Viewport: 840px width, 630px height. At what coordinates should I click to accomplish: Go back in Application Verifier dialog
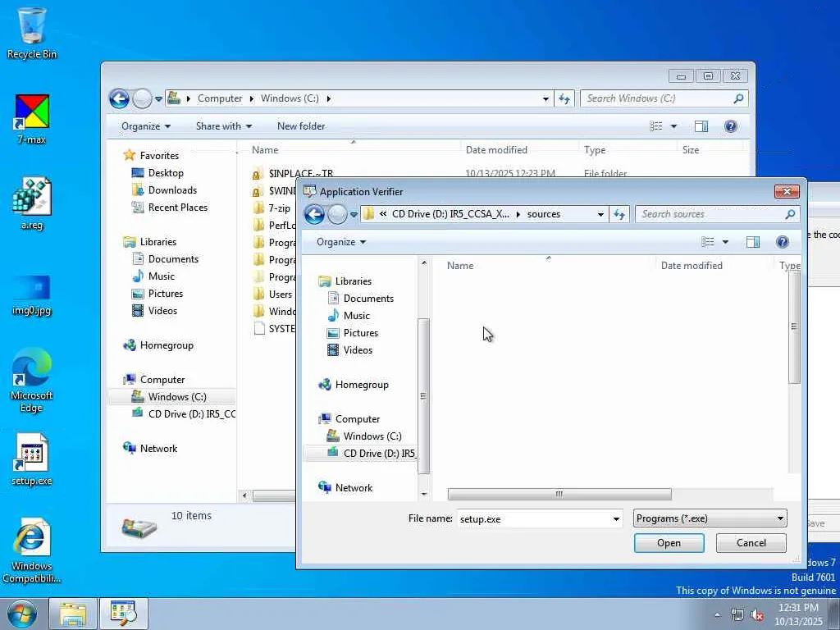point(314,215)
